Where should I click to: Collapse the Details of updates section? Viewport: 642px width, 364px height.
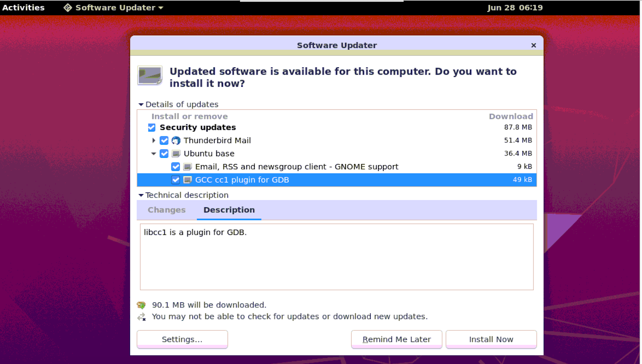[x=141, y=105]
